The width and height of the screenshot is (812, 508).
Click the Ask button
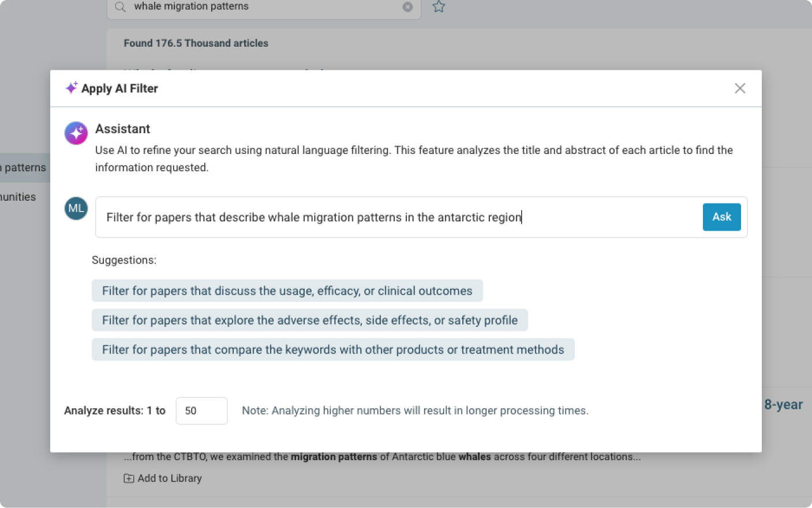click(721, 217)
